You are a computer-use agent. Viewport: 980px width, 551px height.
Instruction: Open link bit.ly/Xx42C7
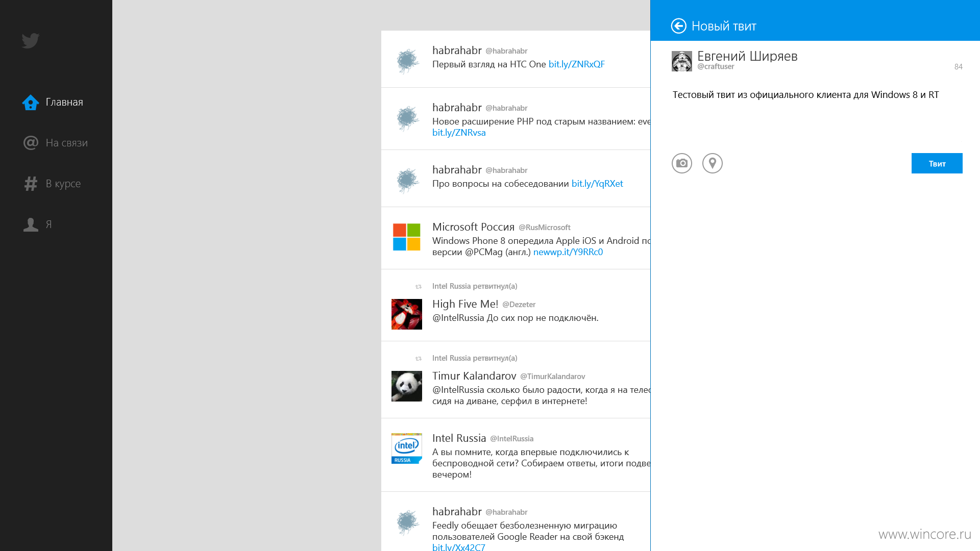pos(459,547)
